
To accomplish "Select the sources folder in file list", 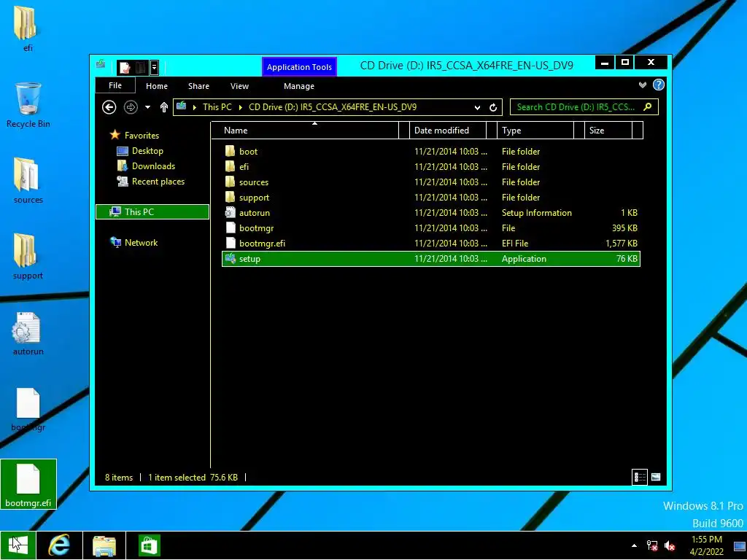I will click(430, 182).
